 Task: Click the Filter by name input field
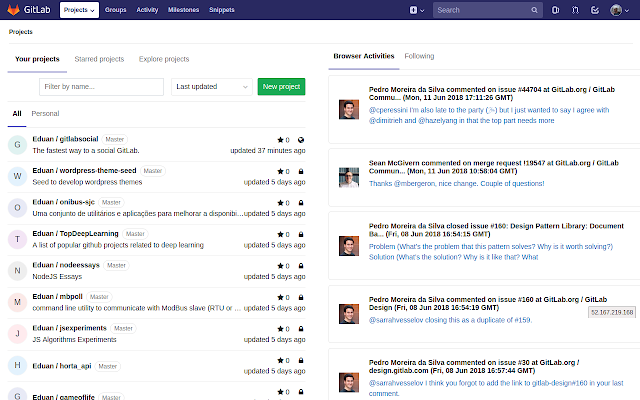coord(101,87)
